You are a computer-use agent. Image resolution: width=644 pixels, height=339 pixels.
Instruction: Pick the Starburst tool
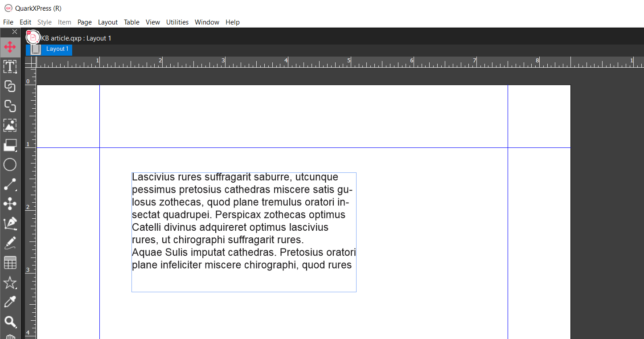(10, 282)
